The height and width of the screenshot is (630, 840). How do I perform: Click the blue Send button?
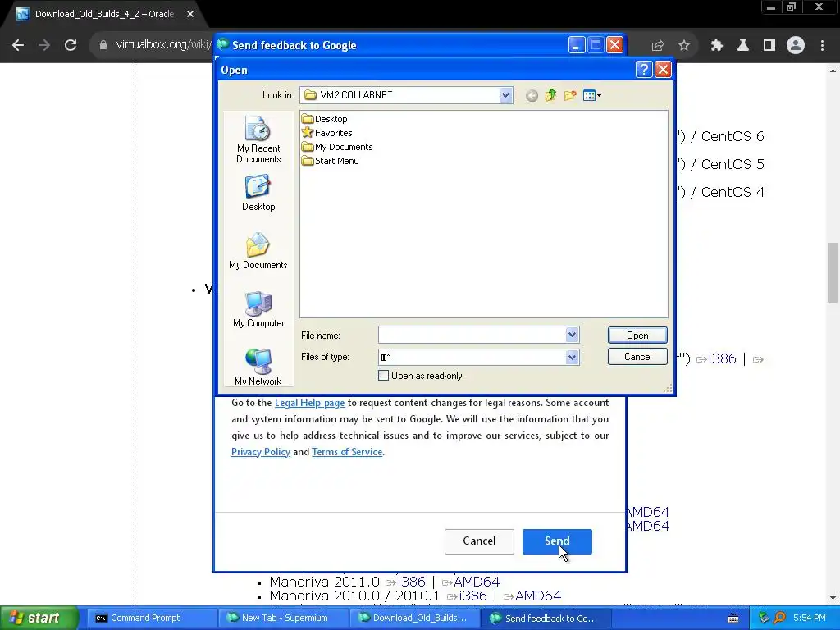tap(557, 541)
